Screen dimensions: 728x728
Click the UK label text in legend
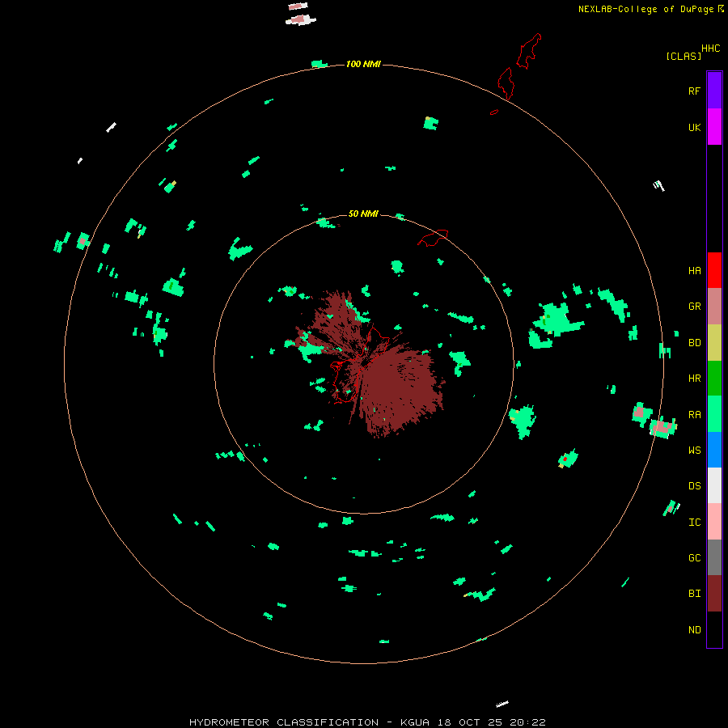[694, 127]
